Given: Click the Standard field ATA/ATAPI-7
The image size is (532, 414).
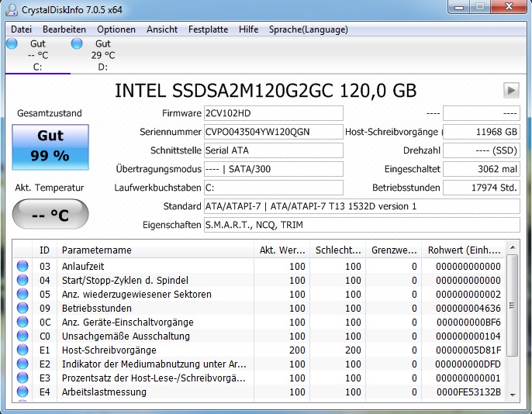Looking at the screenshot, I should tap(362, 206).
